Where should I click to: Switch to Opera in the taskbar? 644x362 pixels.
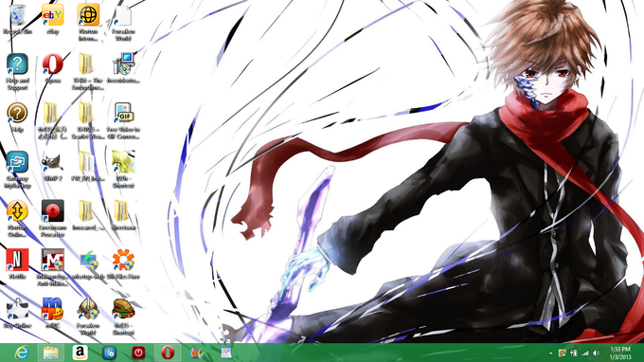point(168,353)
